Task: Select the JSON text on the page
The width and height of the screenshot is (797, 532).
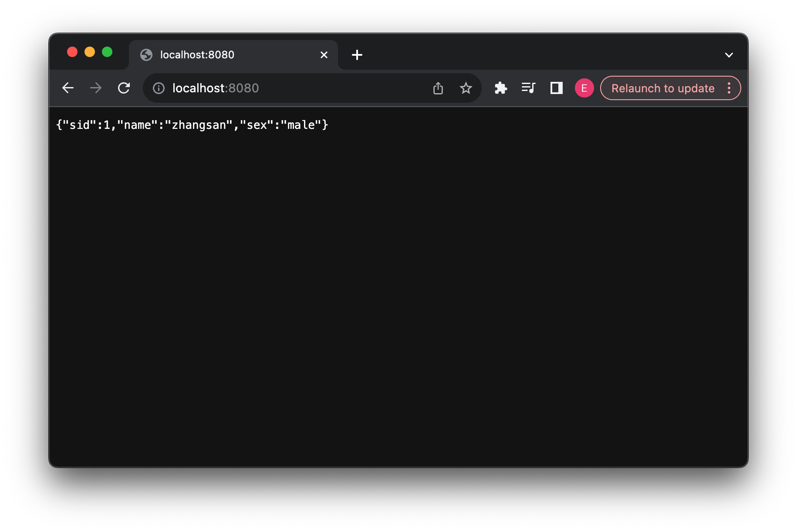Action: (192, 125)
